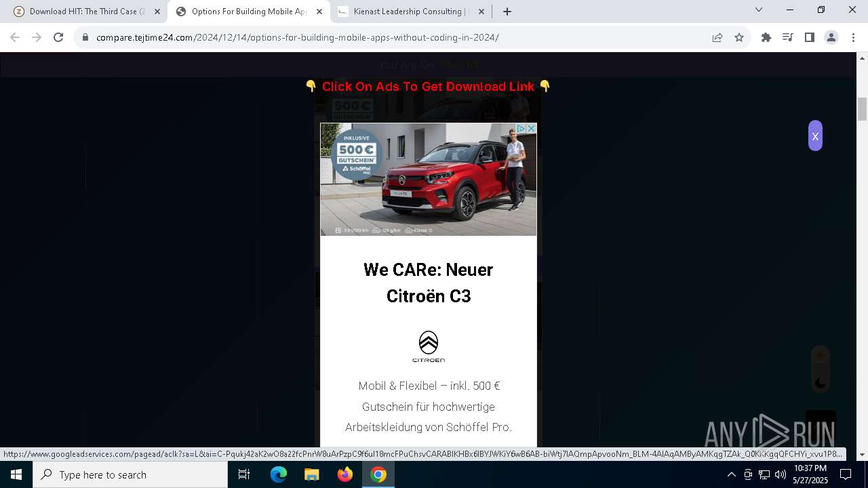Click the red Citroën C3 ad image
The image size is (868, 488).
(x=429, y=180)
